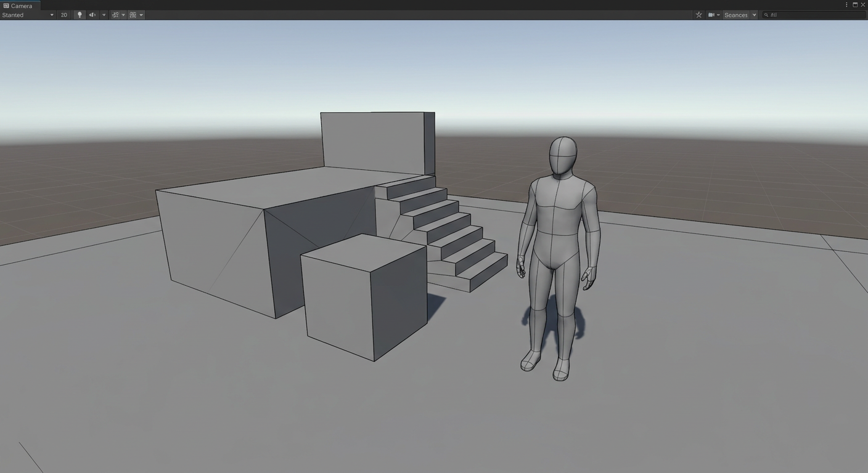The width and height of the screenshot is (868, 473).
Task: Expand the Seances dropdown arrow
Action: (754, 15)
